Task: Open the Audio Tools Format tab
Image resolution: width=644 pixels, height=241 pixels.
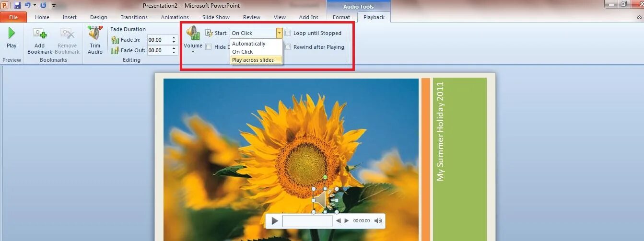Action: point(341,17)
